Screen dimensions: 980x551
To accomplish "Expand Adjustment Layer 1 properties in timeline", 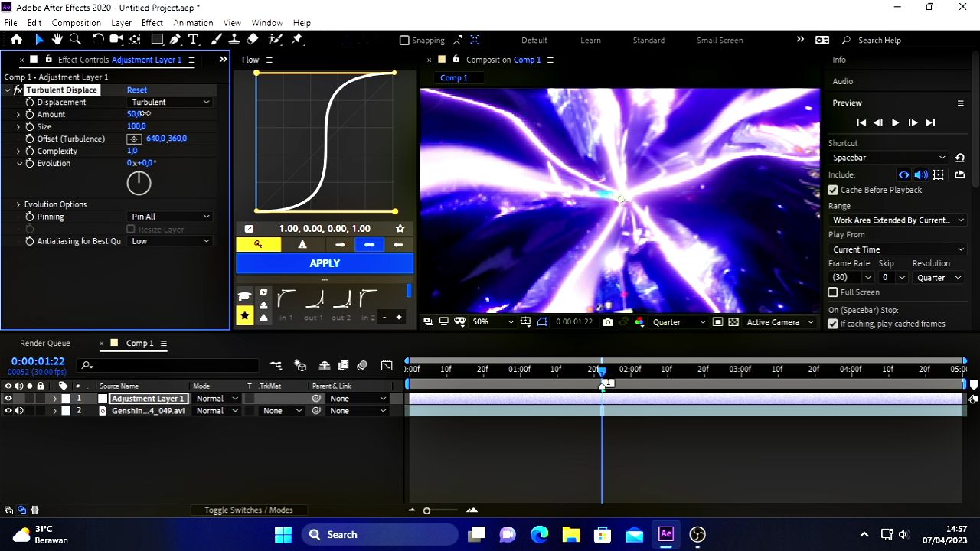I will [54, 399].
